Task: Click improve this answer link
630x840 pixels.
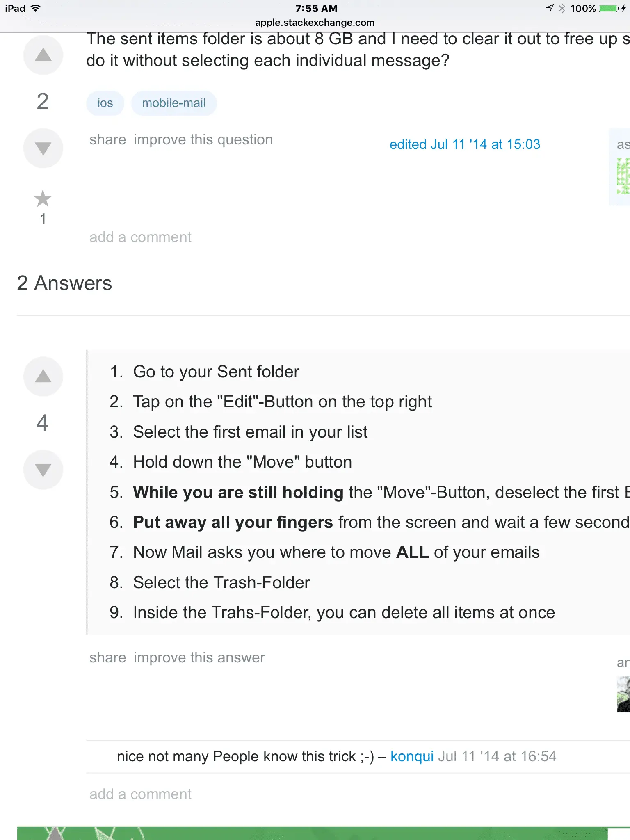Action: [199, 657]
